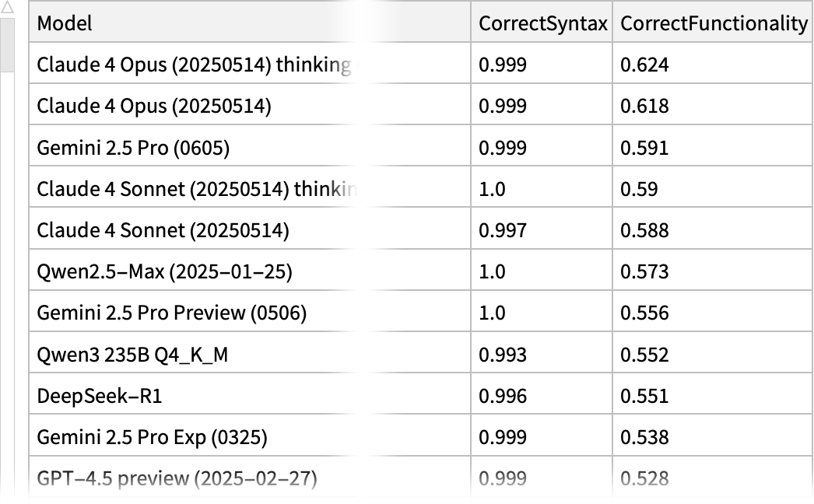
Task: Select the Qwen3 235B Q4_K_M cell
Action: tap(132, 355)
